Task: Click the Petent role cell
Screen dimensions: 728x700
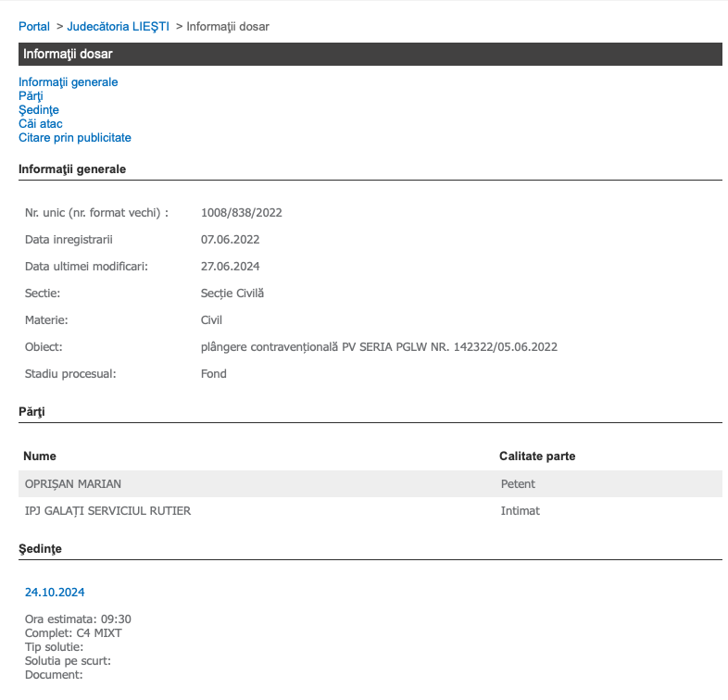Action: tap(518, 483)
